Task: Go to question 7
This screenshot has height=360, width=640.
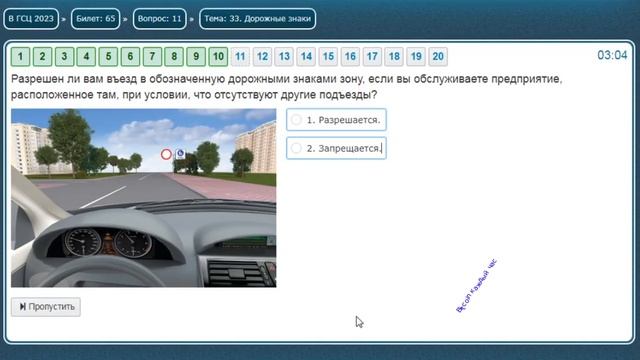Action: pos(152,56)
